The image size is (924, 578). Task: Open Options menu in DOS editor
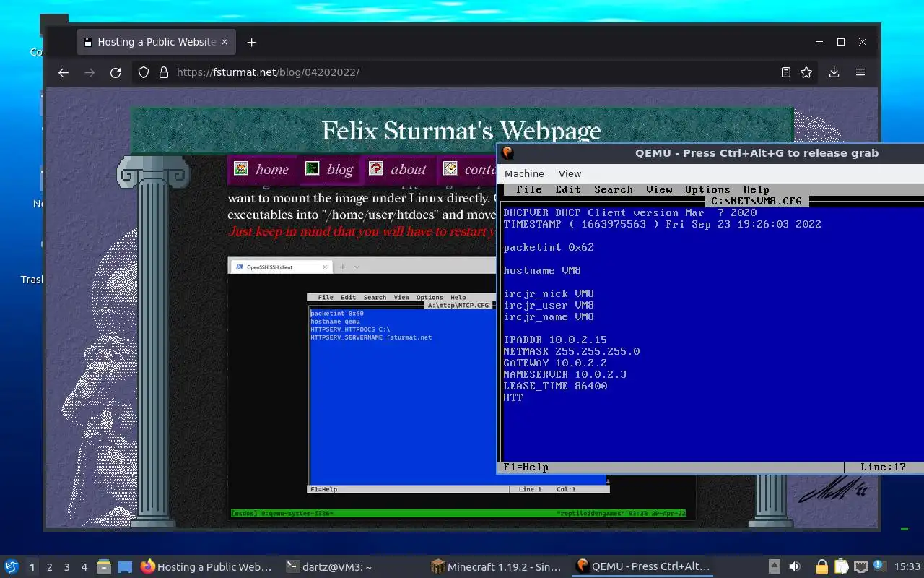click(707, 189)
